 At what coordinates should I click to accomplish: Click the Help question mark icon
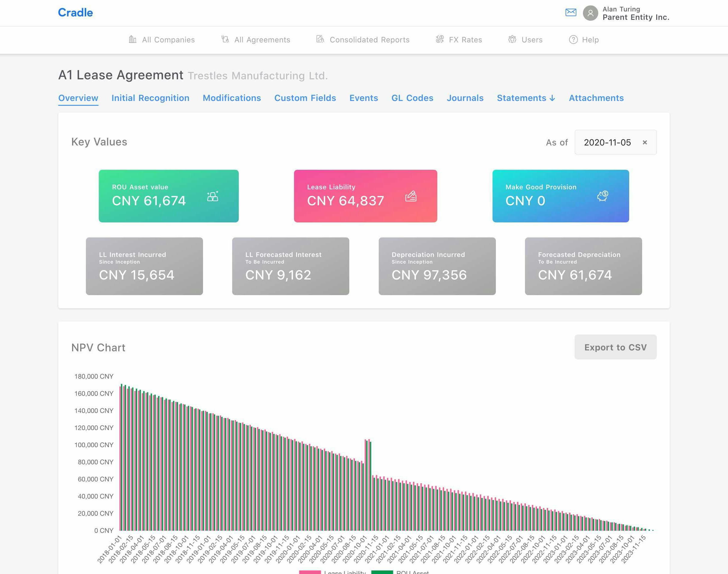(x=573, y=40)
